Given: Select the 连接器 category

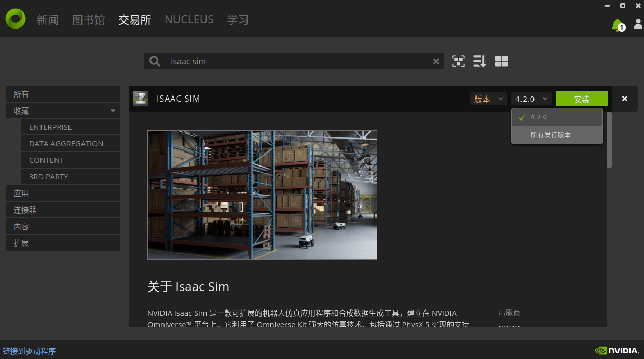Looking at the screenshot, I should pyautogui.click(x=63, y=210).
